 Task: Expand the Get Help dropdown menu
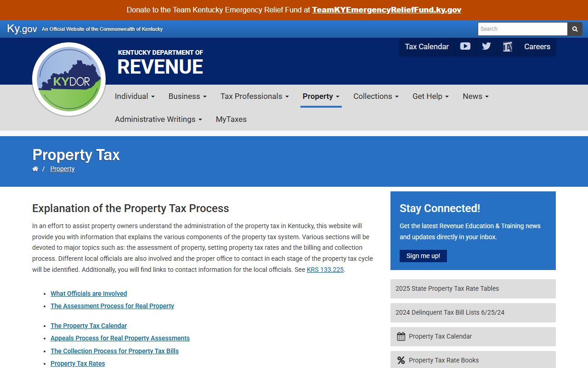[x=430, y=96]
